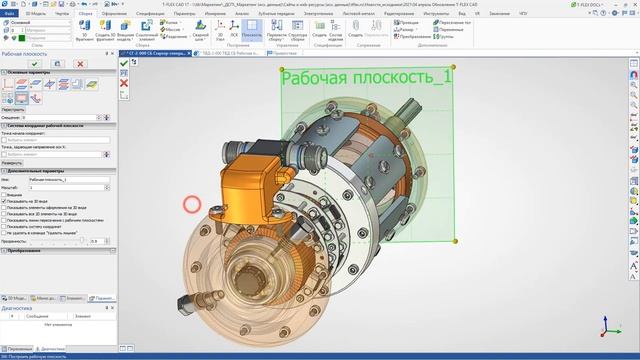Click the green checkmark in the viewport toolbar
This screenshot has height=360, width=640.
click(124, 63)
